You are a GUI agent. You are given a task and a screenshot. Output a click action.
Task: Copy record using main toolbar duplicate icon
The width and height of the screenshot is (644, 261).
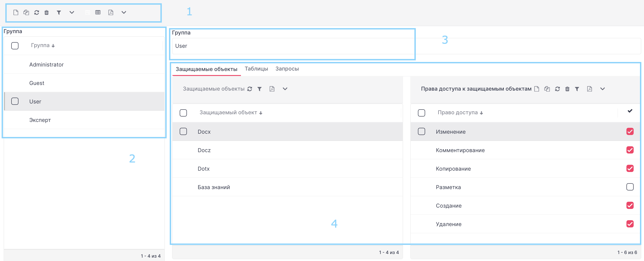(26, 13)
